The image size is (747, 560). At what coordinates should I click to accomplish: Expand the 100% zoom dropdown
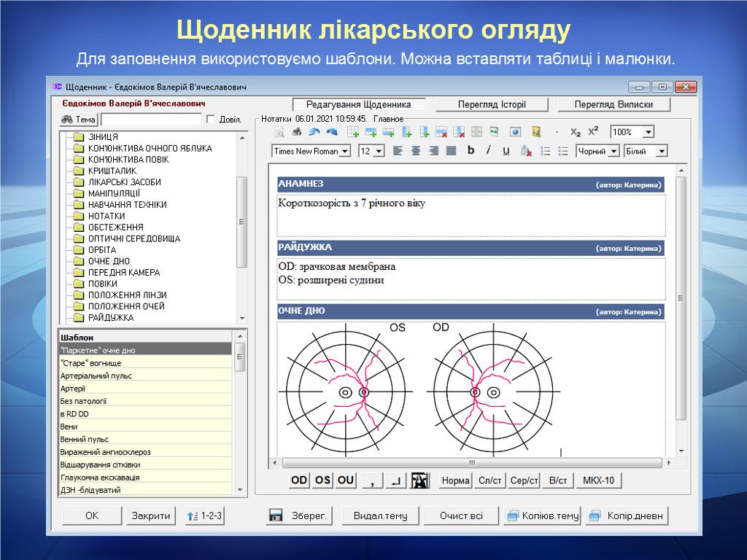pos(648,132)
